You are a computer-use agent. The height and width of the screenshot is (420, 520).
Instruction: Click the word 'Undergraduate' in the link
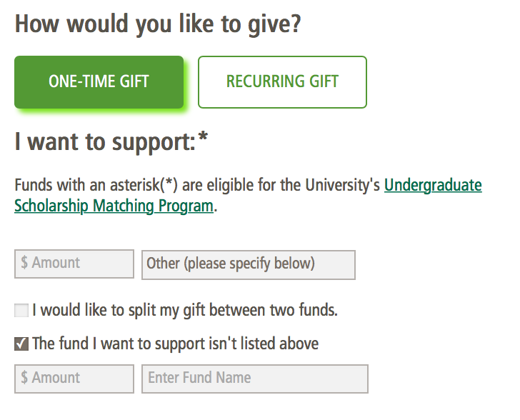(433, 186)
